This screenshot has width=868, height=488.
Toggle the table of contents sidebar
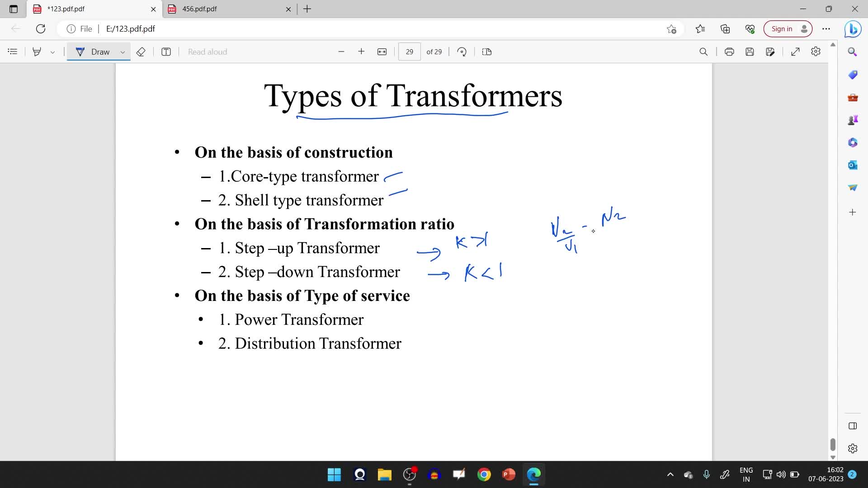click(x=13, y=52)
